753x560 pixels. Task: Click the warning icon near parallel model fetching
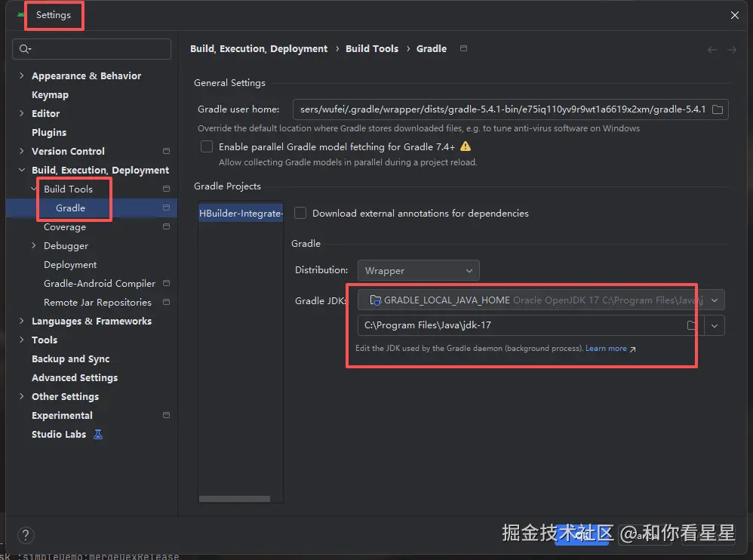click(466, 146)
